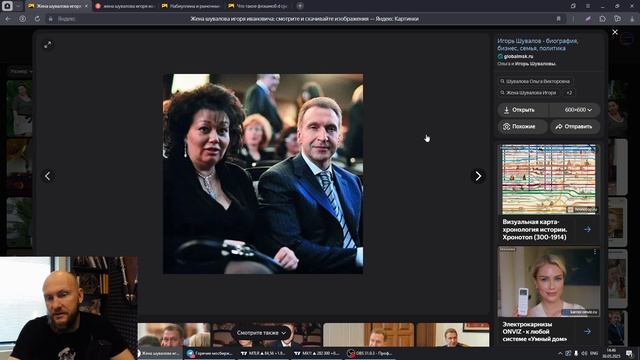
Task: Open the volume control in system tray
Action: (584, 353)
